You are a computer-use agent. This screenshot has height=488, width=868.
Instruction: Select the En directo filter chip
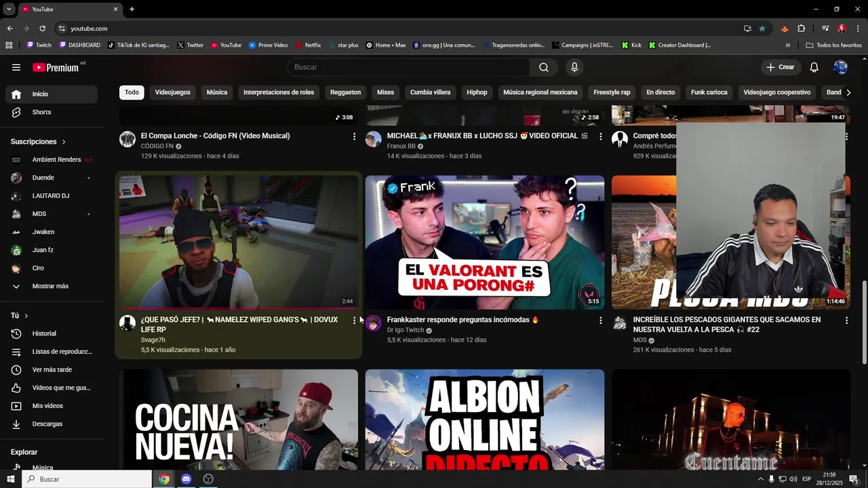click(660, 92)
